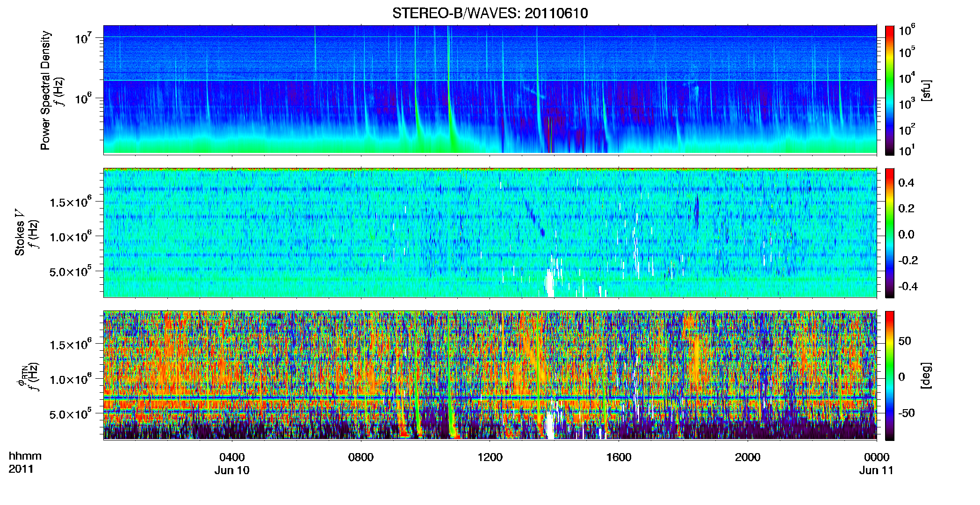Click the top colorbar for power spectral density

[890, 90]
